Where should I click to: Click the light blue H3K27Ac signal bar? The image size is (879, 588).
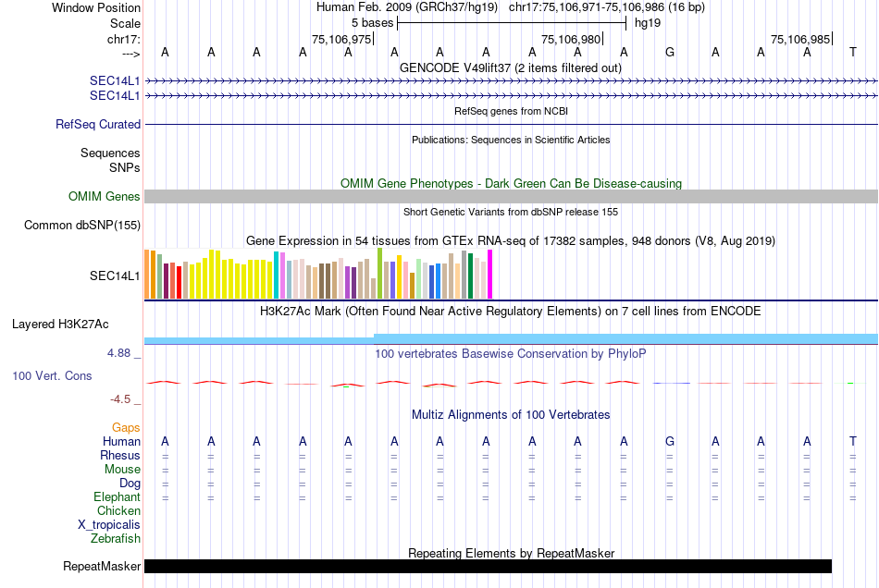tap(511, 338)
